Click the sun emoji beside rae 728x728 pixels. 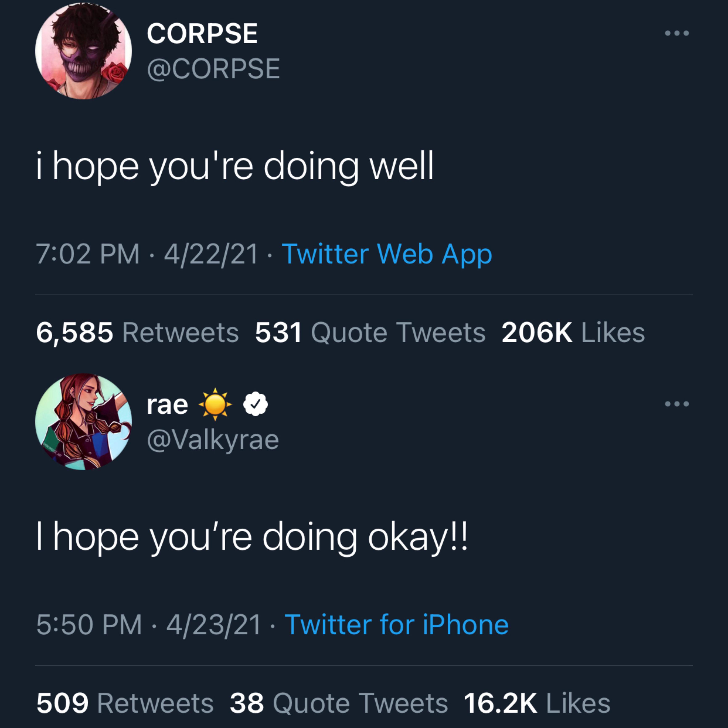point(215,404)
